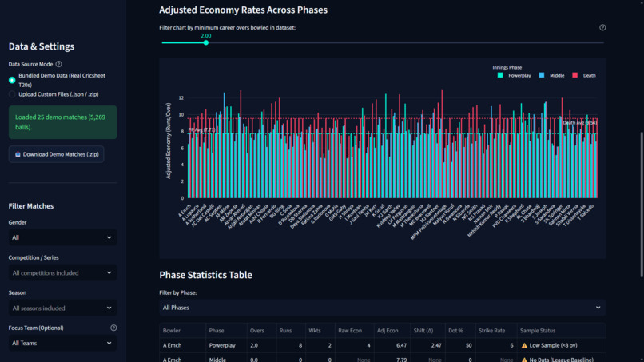This screenshot has height=362, width=644.
Task: Toggle Middle series in chart legend
Action: pyautogui.click(x=551, y=76)
